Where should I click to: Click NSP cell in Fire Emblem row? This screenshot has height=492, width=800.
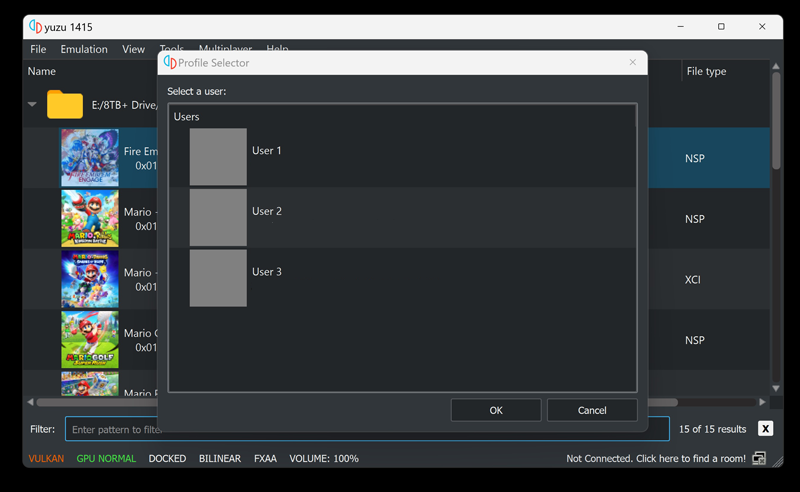coord(695,159)
